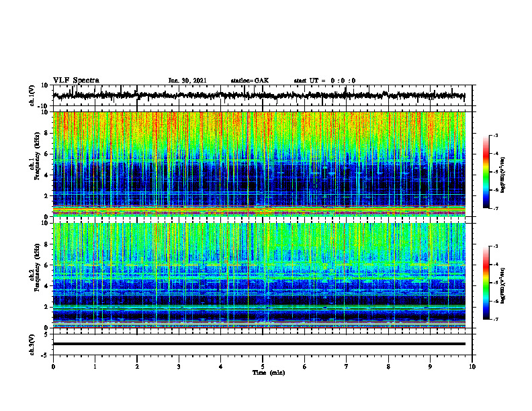Image resolution: width=532 pixels, height=411 pixels.
Task: Click the thick black ch.3 voltage line
Action: (259, 344)
